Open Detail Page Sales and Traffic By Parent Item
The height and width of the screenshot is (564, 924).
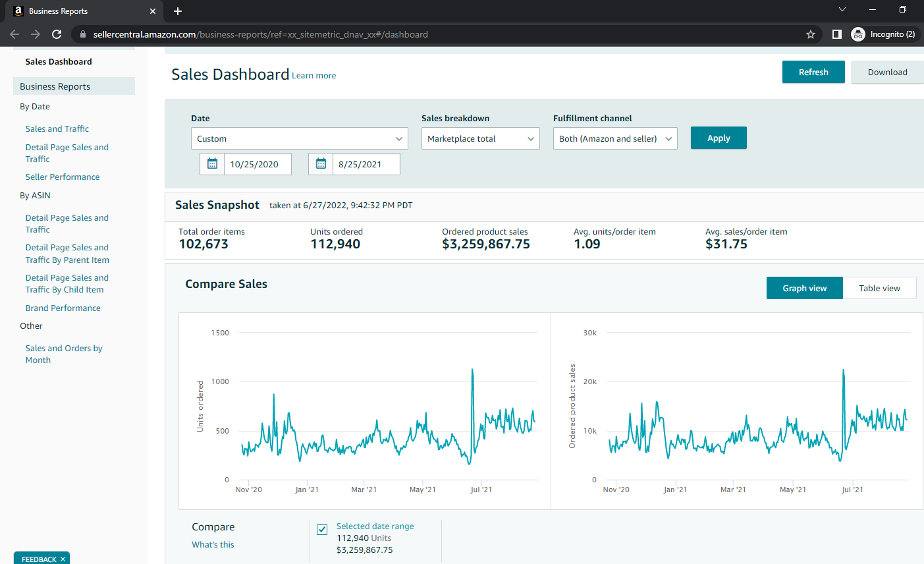click(67, 254)
